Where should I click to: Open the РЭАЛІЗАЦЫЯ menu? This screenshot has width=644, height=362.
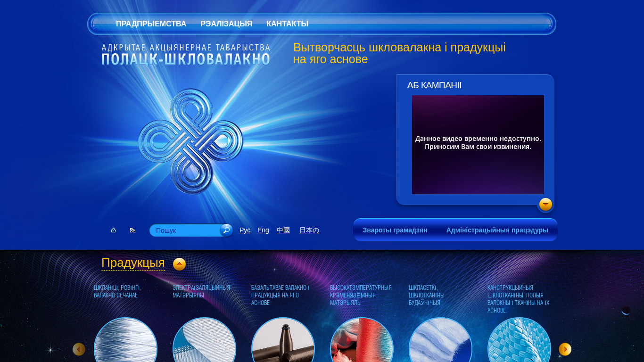coord(226,24)
